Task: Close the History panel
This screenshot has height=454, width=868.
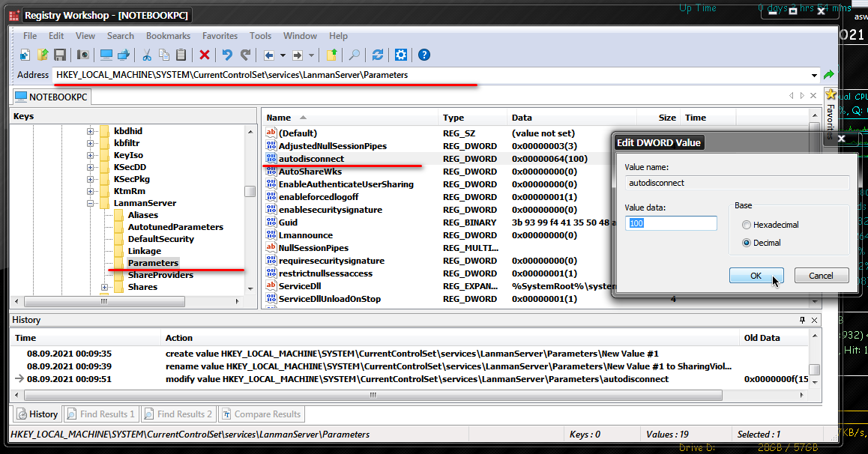Action: [814, 320]
